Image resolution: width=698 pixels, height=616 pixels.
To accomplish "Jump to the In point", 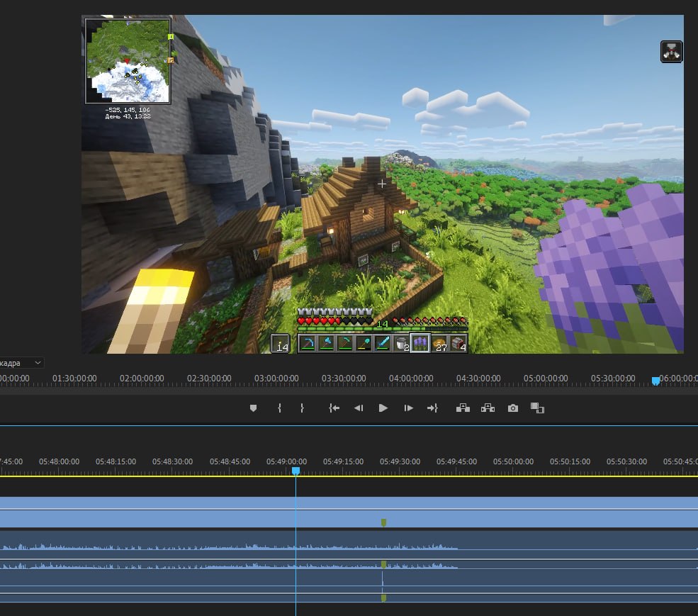I will [334, 408].
